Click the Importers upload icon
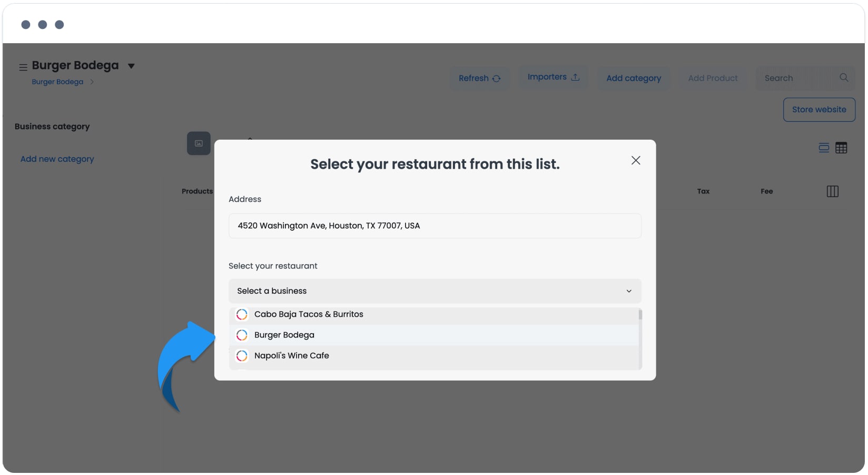868x475 pixels. (x=575, y=77)
